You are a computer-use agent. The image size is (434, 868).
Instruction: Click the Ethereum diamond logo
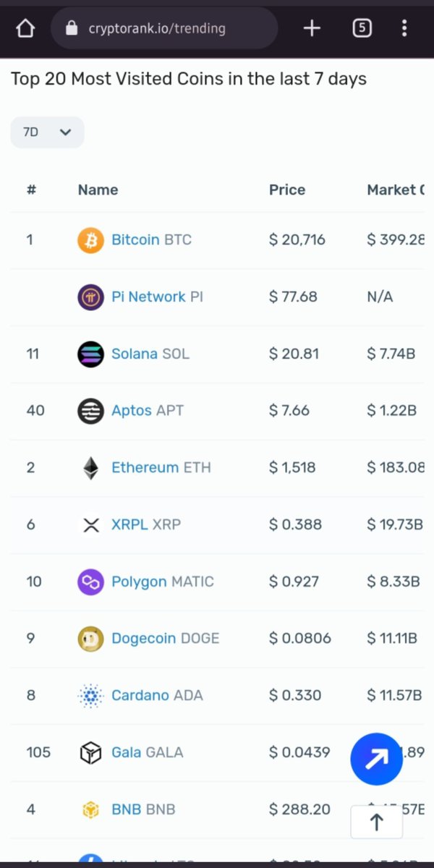(91, 467)
